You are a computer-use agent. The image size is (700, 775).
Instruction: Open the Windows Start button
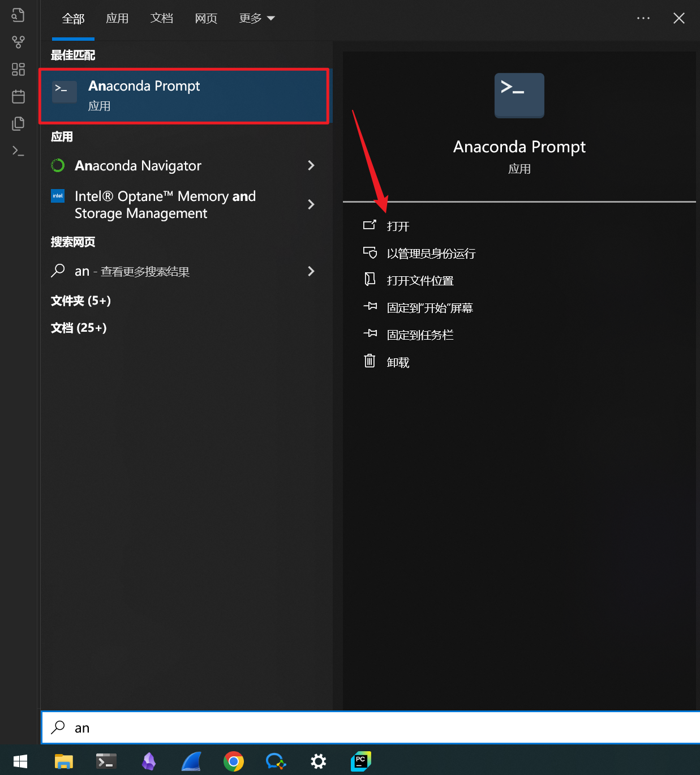20,761
